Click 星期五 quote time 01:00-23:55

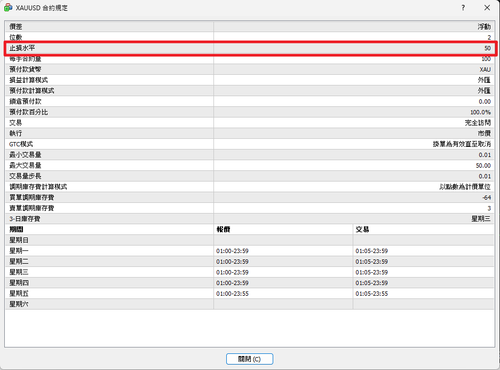tap(232, 294)
